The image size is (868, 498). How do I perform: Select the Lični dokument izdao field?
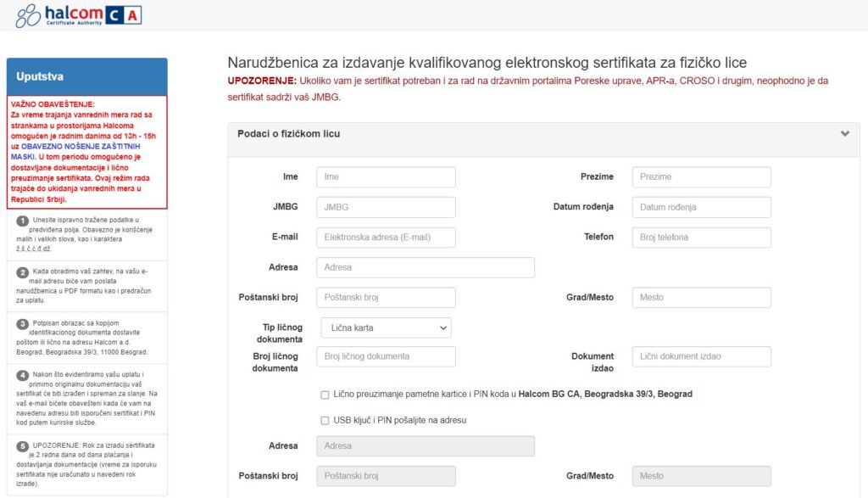coord(701,356)
